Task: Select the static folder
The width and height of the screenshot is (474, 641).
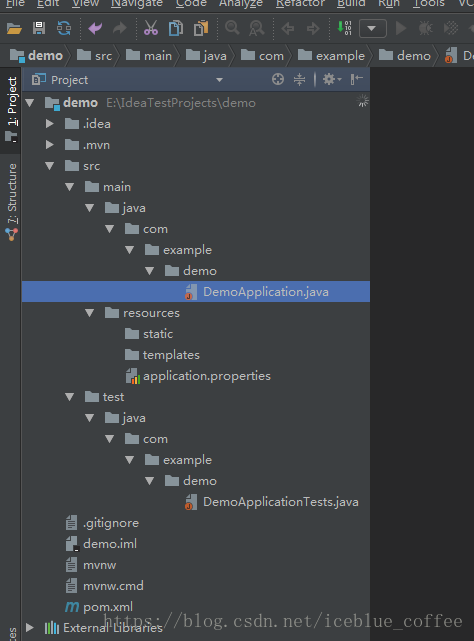Action: click(149, 334)
